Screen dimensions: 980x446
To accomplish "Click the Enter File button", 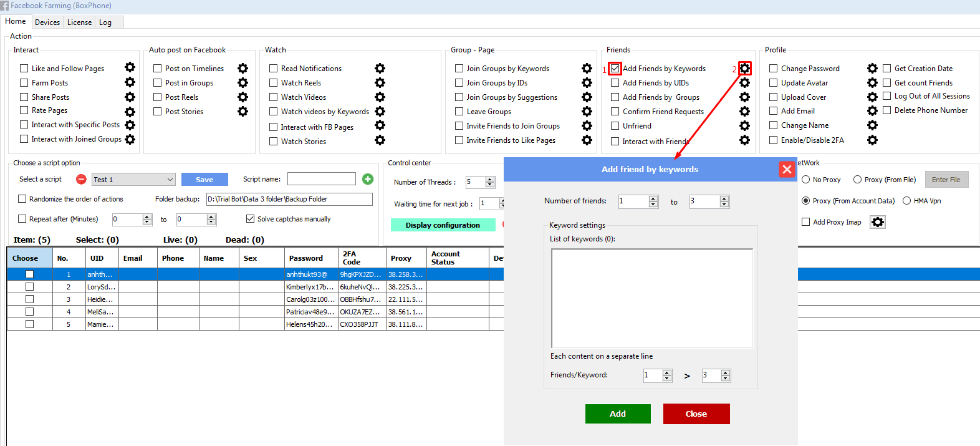I will click(946, 180).
